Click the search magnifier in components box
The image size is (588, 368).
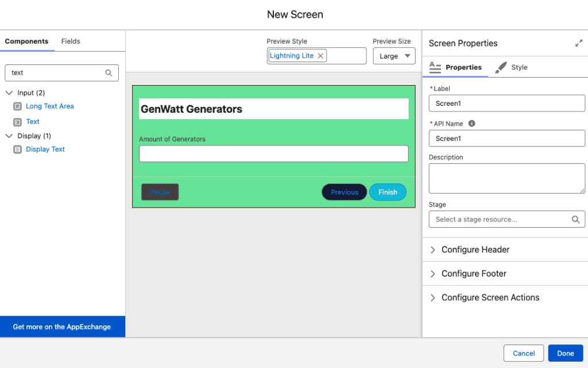tap(109, 73)
